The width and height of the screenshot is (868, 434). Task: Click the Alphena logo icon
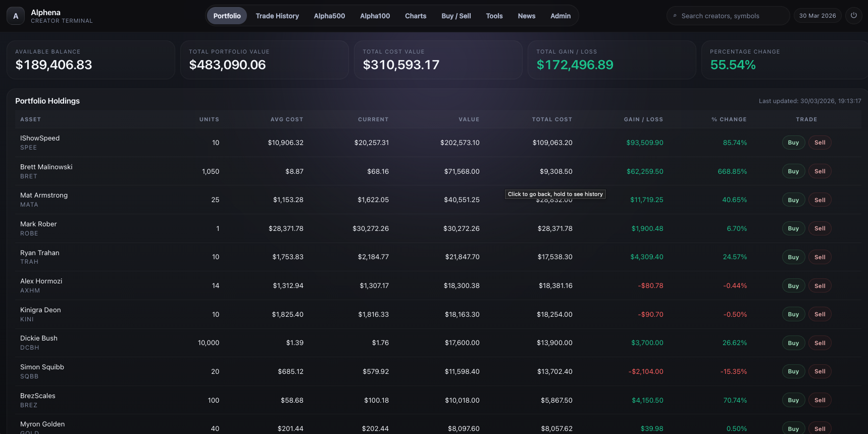(x=16, y=16)
